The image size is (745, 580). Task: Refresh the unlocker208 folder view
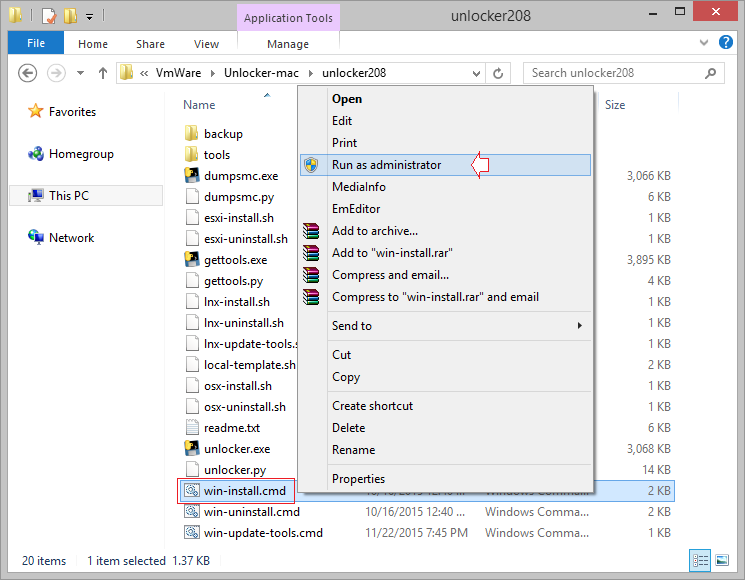point(498,73)
